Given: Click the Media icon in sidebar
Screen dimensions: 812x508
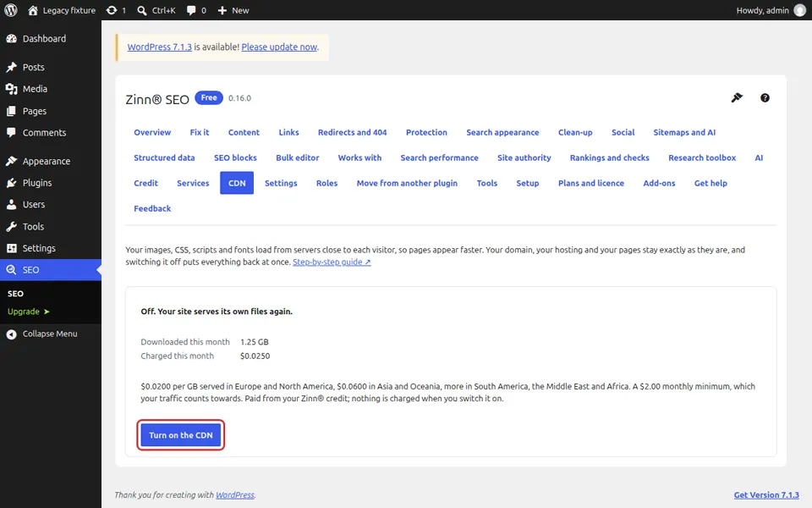Looking at the screenshot, I should [x=11, y=89].
